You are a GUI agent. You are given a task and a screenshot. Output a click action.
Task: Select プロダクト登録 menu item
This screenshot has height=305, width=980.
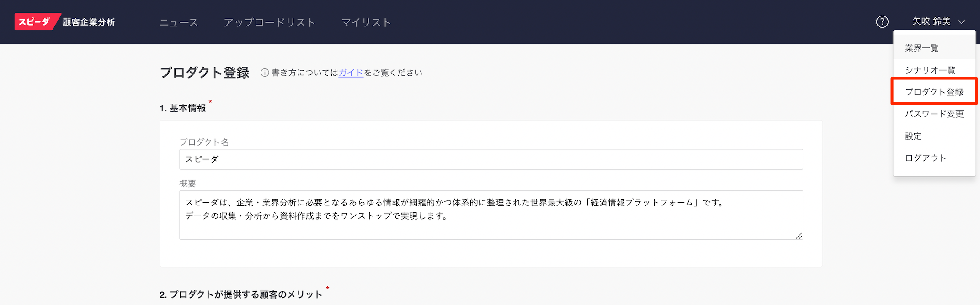pos(934,92)
